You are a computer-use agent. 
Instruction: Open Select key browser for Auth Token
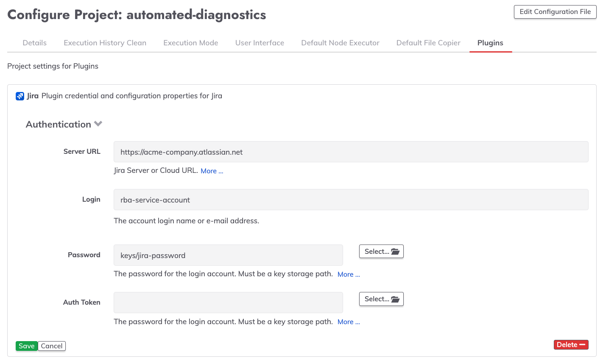pyautogui.click(x=381, y=299)
